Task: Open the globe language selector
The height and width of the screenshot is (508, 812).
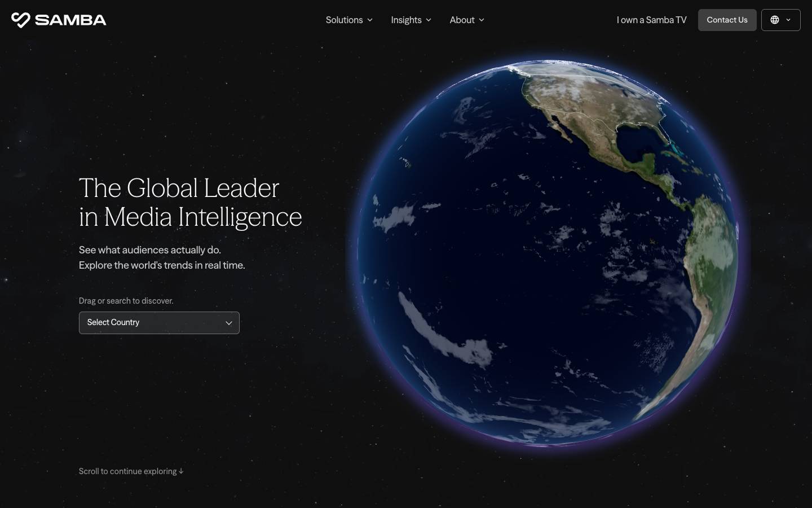Action: (780, 20)
